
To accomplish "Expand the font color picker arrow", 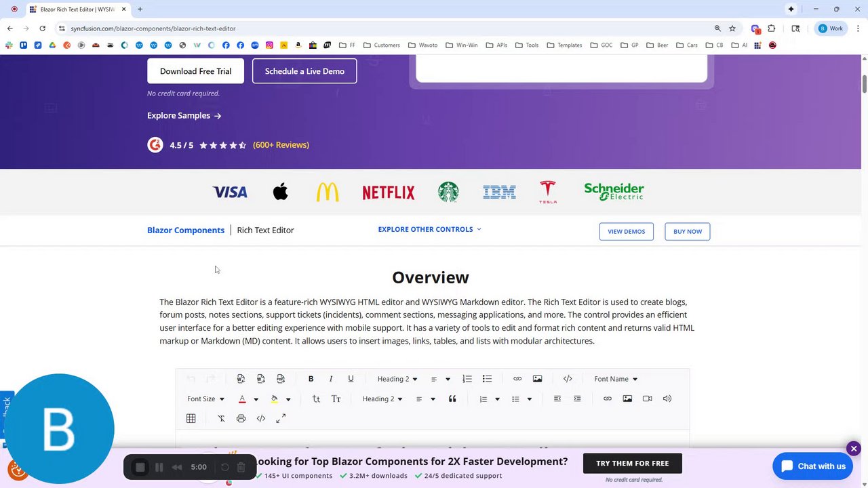I will (256, 399).
